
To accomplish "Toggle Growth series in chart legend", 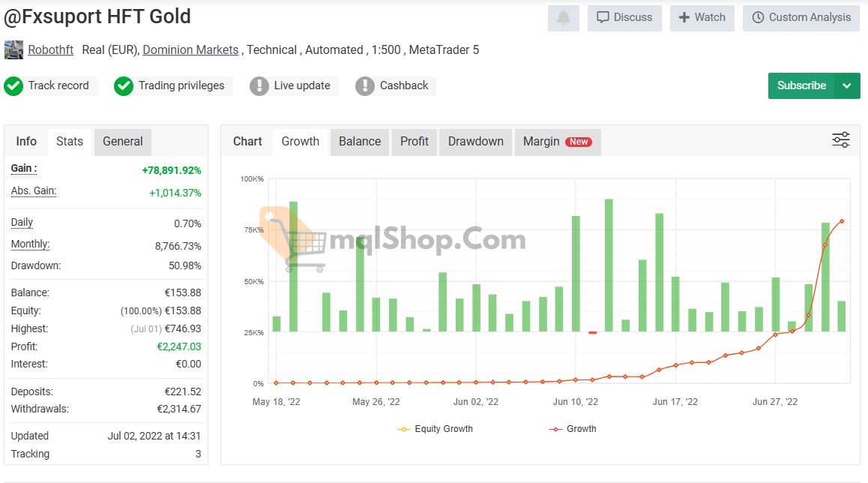I will (573, 429).
